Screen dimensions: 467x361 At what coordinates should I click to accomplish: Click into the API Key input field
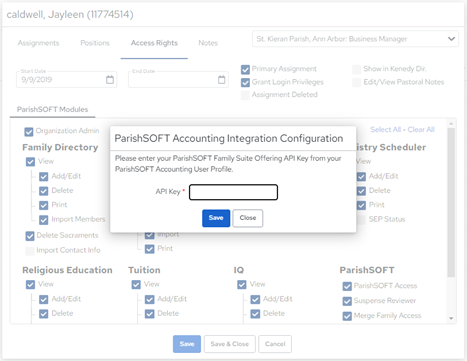[x=233, y=192]
